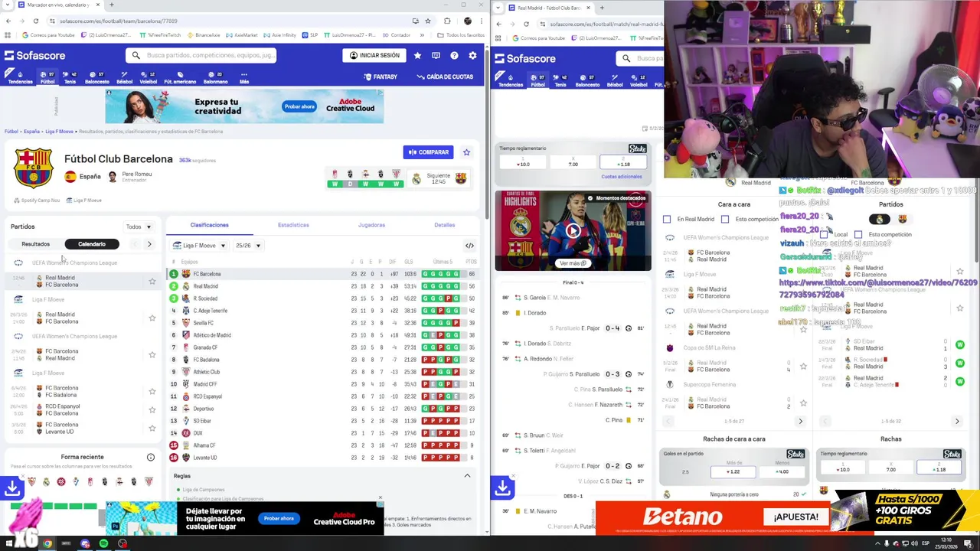The width and height of the screenshot is (980, 551).
Task: Open Sofascore settings gear icon
Action: pyautogui.click(x=472, y=55)
